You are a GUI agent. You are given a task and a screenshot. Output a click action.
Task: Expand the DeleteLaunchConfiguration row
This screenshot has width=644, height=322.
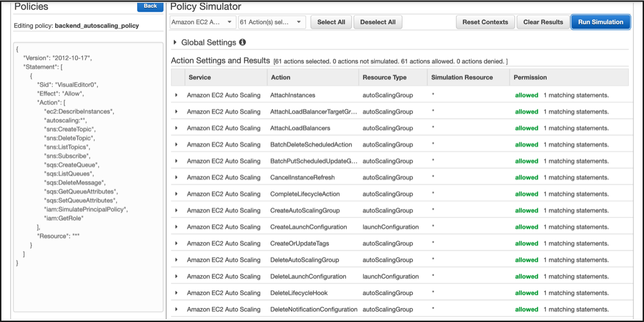click(x=176, y=276)
